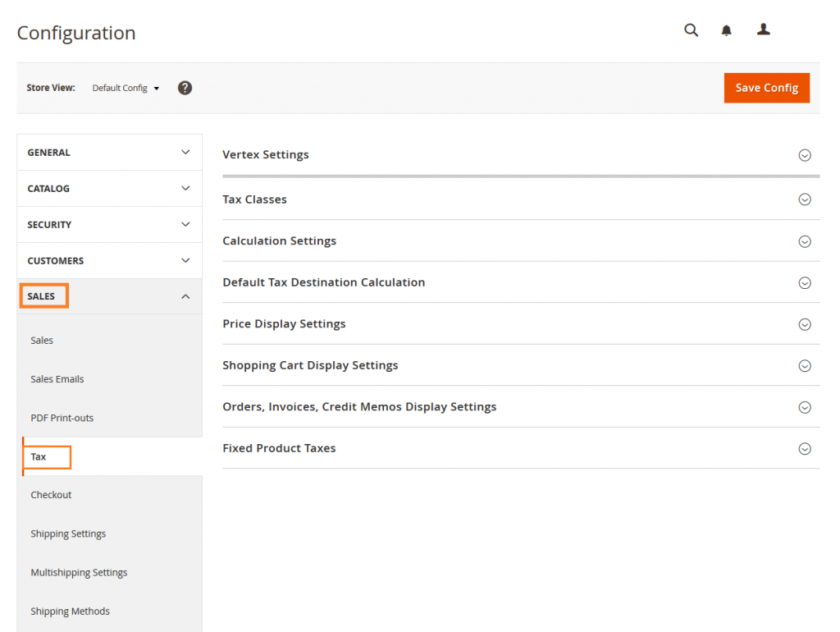Open the search magnifier icon
The height and width of the screenshot is (632, 840).
[691, 30]
